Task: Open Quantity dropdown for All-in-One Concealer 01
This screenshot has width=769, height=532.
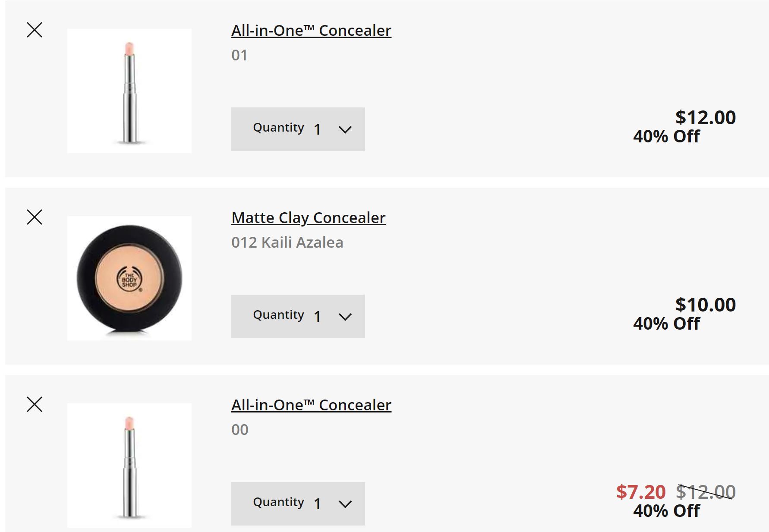Action: 298,129
